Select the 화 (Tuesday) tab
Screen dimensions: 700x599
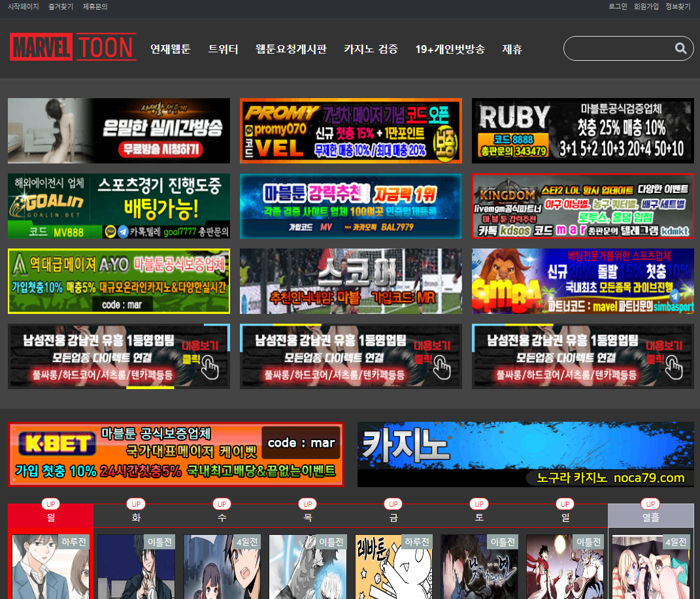point(136,517)
